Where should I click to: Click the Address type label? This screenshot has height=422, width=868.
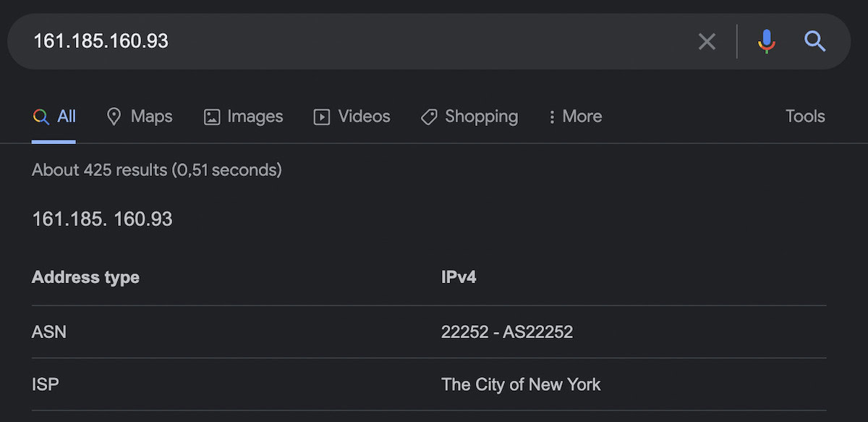pyautogui.click(x=86, y=277)
